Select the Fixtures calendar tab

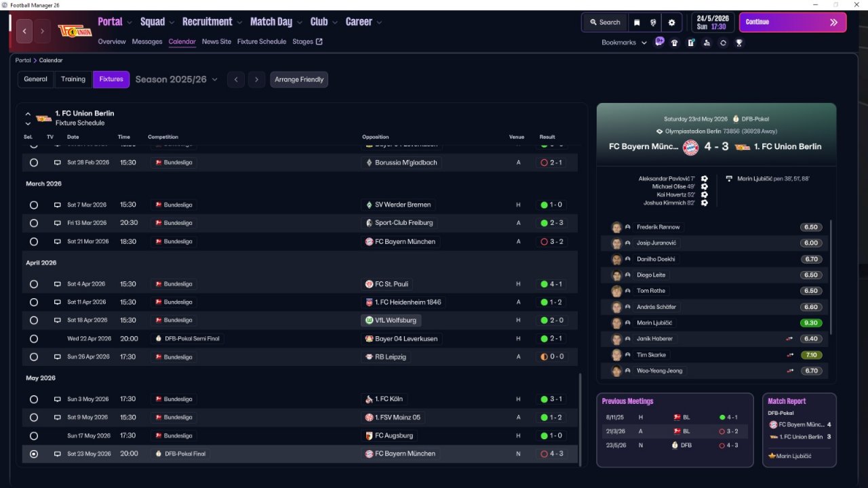tap(111, 79)
